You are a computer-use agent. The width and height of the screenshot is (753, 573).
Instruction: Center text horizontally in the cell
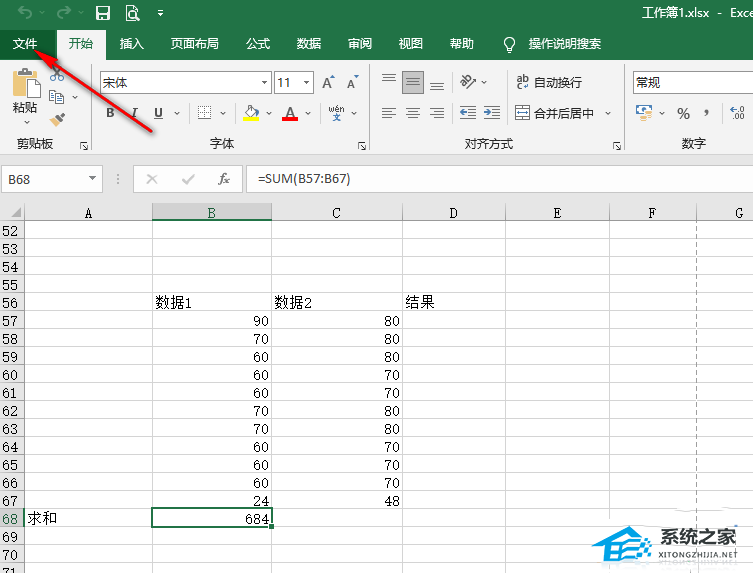click(413, 113)
